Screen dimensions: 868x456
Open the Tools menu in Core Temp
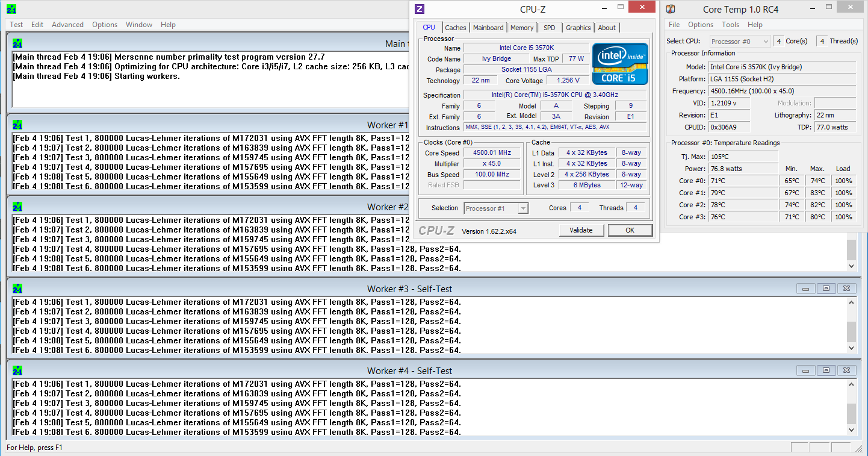[x=730, y=25]
